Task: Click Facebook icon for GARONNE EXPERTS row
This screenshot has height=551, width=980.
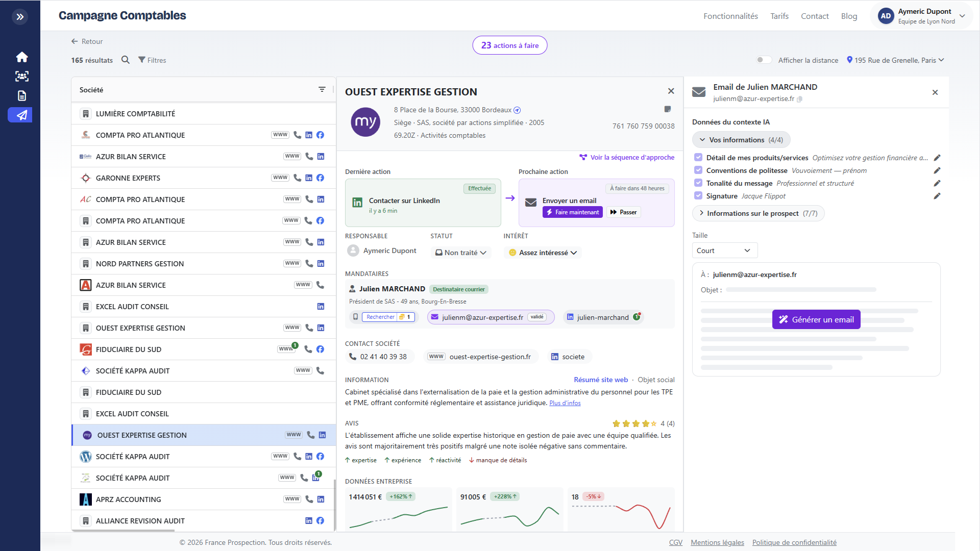Action: (x=320, y=178)
